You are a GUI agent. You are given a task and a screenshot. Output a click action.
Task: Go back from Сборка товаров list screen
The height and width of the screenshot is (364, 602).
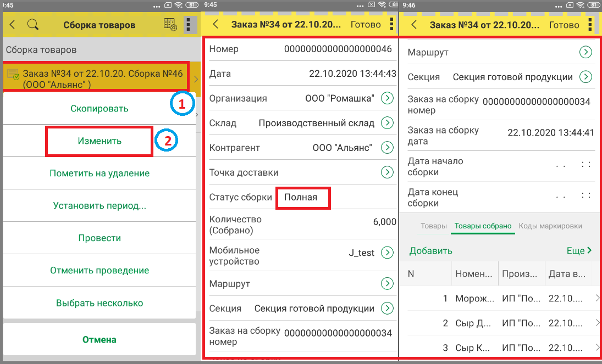(12, 25)
